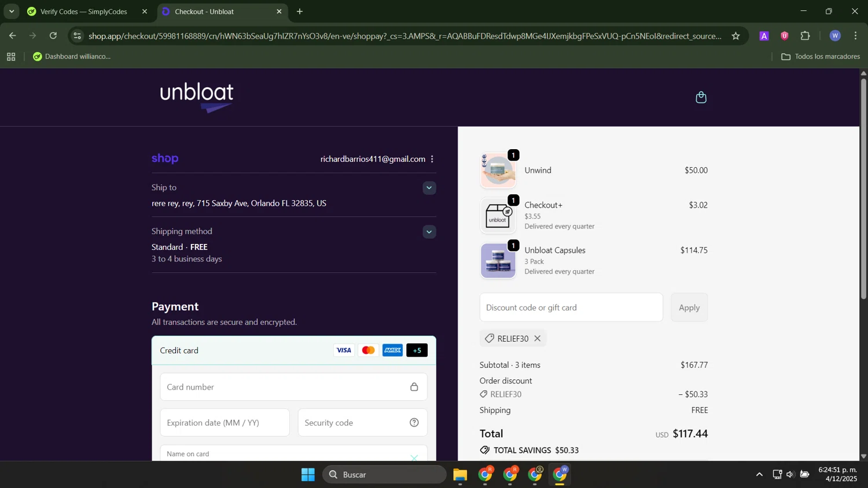Image resolution: width=868 pixels, height=488 pixels.
Task: Open the Windows Start menu
Action: coord(308,475)
